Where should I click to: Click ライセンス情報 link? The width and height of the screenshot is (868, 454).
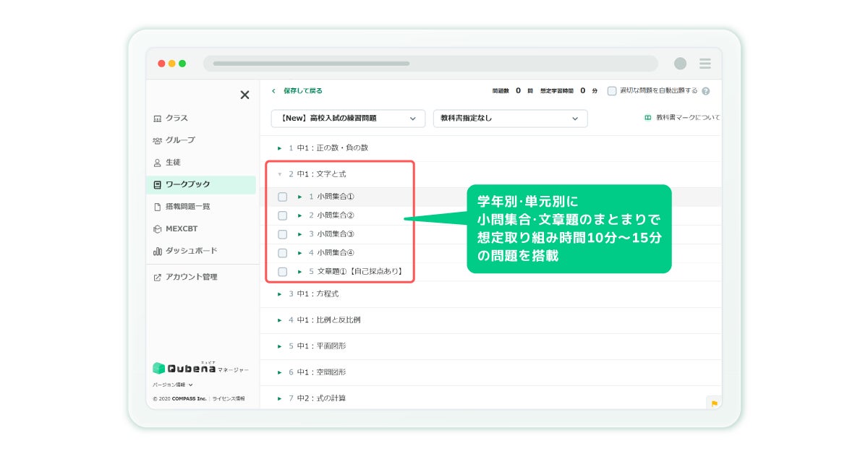(229, 398)
